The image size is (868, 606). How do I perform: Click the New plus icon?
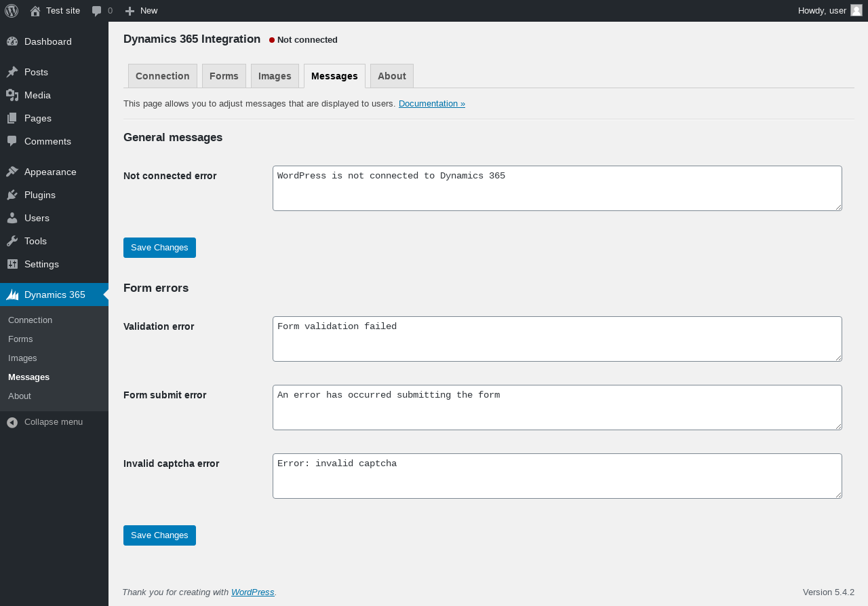130,11
